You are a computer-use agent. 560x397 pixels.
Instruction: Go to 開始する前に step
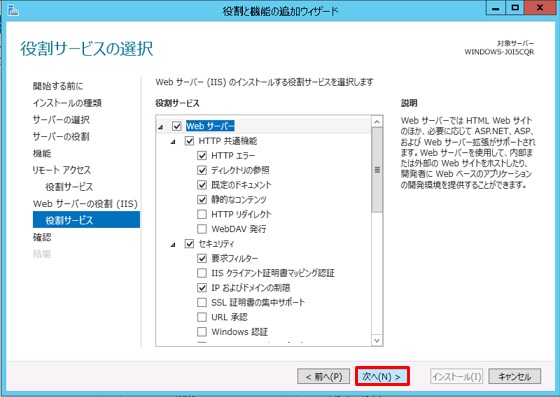click(58, 86)
